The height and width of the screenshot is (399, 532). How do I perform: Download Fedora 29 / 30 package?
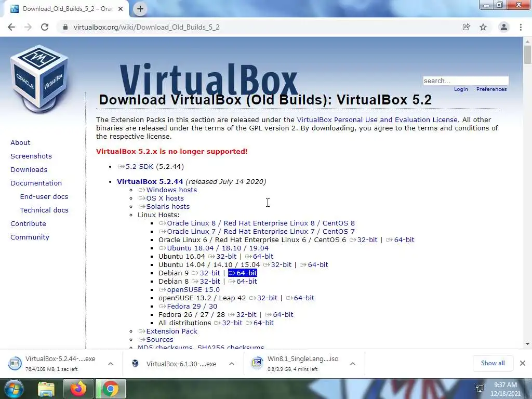(x=188, y=307)
